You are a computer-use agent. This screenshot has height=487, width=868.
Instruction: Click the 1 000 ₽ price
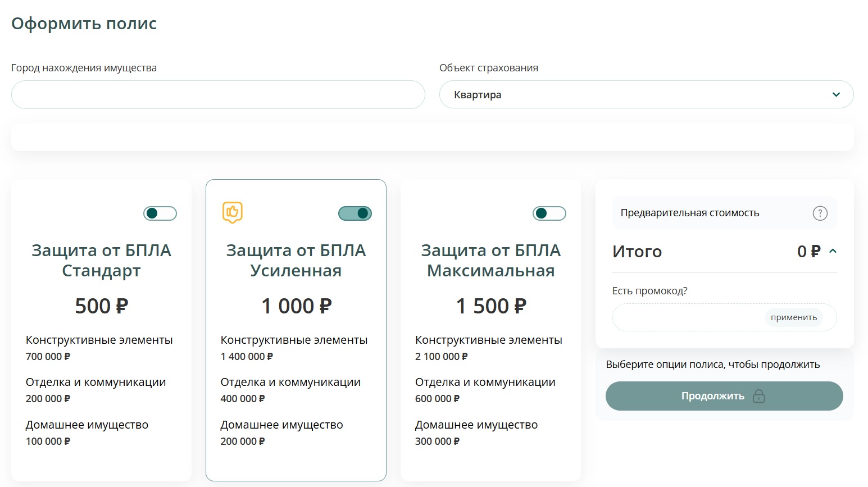point(297,306)
